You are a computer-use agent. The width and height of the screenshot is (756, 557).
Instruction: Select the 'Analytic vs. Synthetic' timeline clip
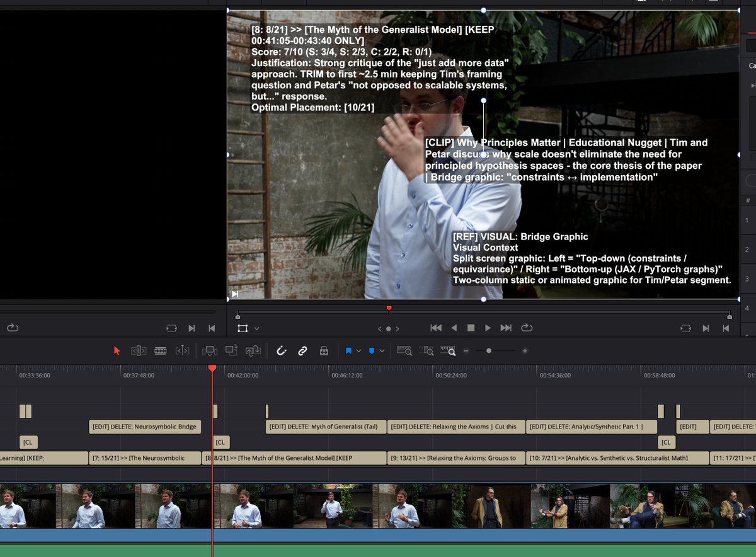click(x=616, y=458)
